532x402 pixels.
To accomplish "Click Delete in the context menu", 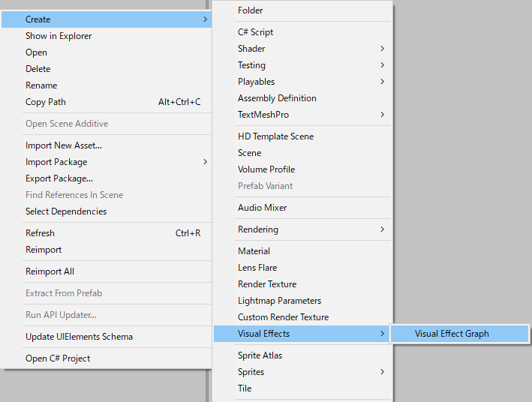I will click(107, 69).
